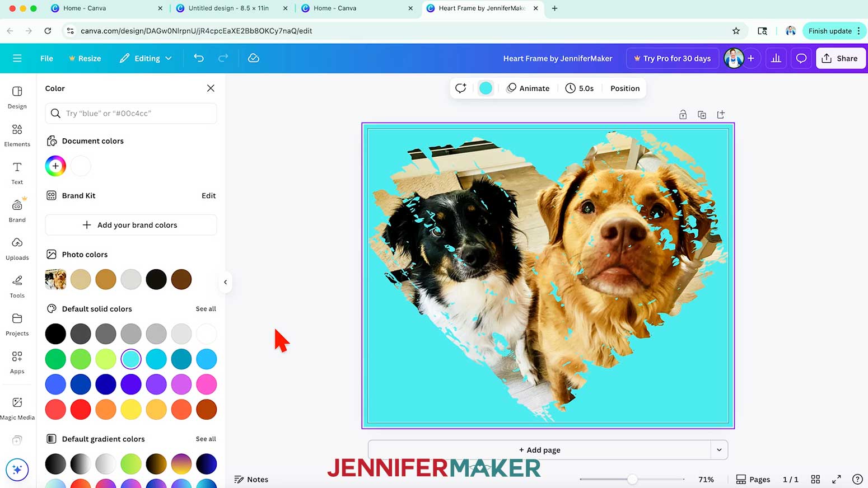868x488 pixels.
Task: Open the grid view icon
Action: [x=815, y=479]
